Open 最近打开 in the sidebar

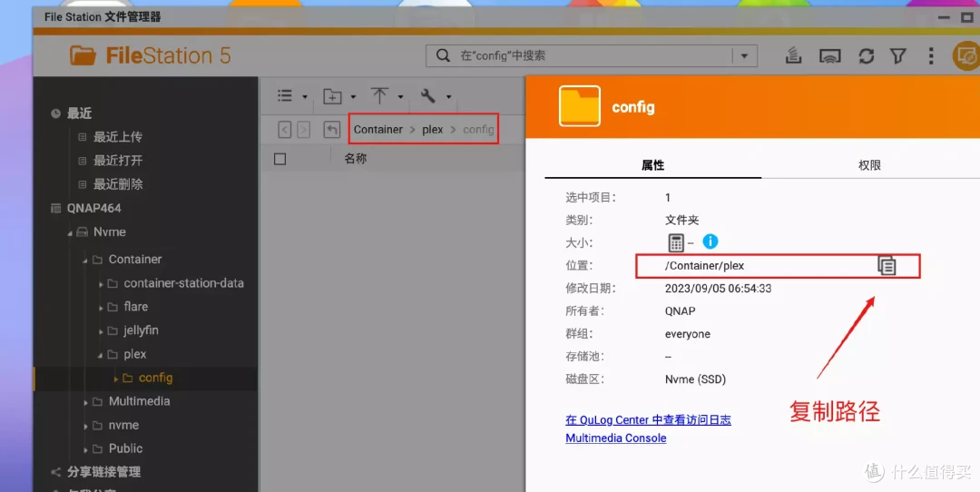(x=117, y=161)
